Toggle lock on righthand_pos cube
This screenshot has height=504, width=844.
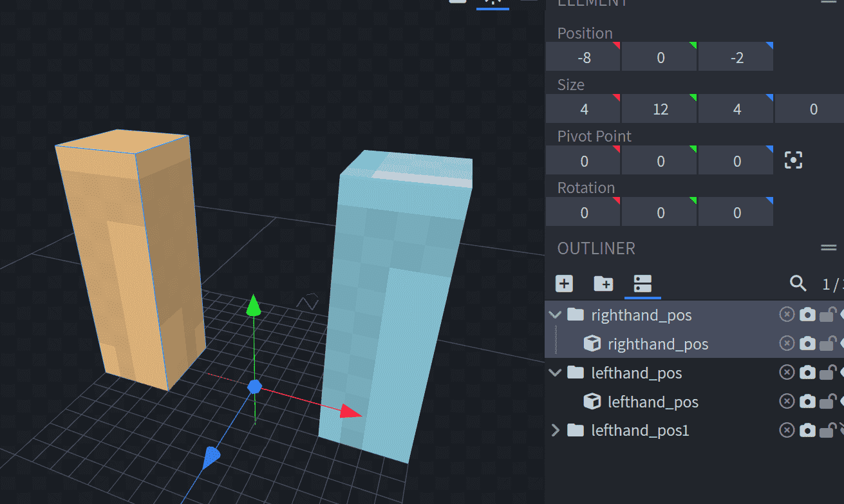tap(828, 344)
